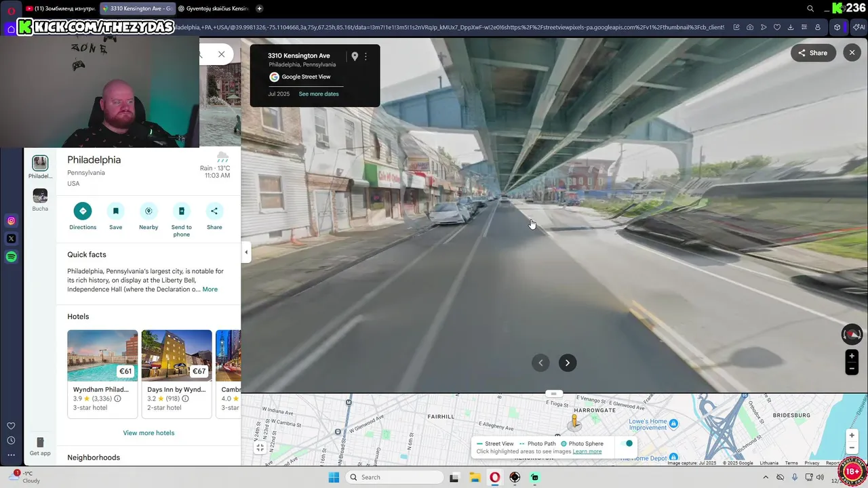Open the Wyndham Philadelphia hotel card

(x=102, y=373)
